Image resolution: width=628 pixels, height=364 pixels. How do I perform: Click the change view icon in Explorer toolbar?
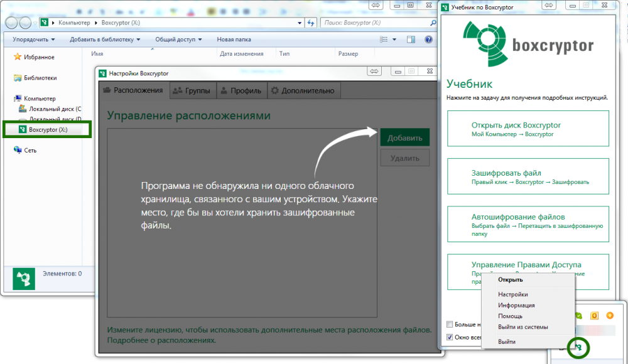384,40
